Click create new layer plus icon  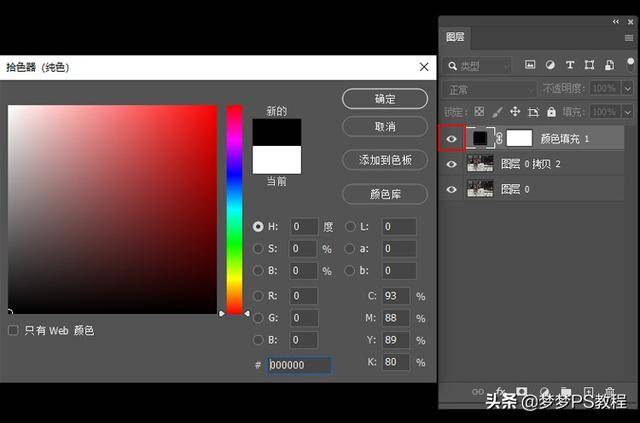click(588, 391)
